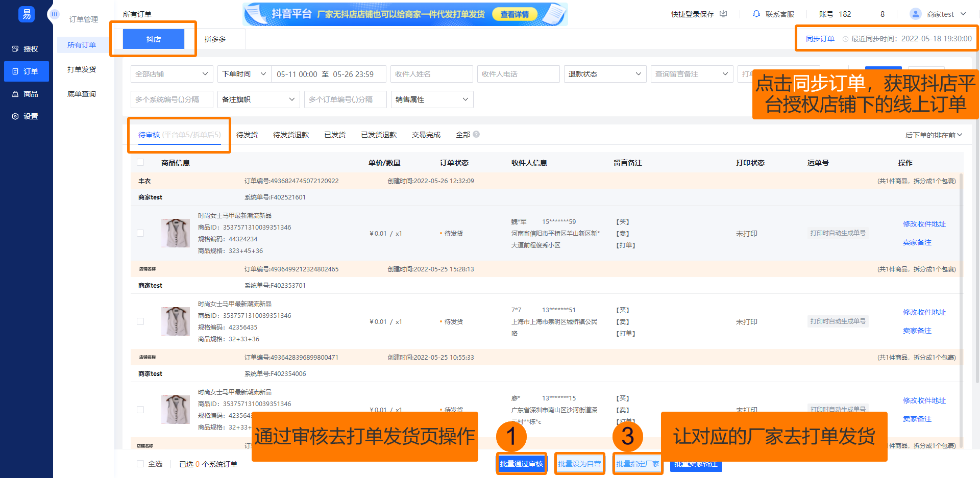Open 所有订单 in the submenu
Screen dimensions: 980x478
click(82, 45)
